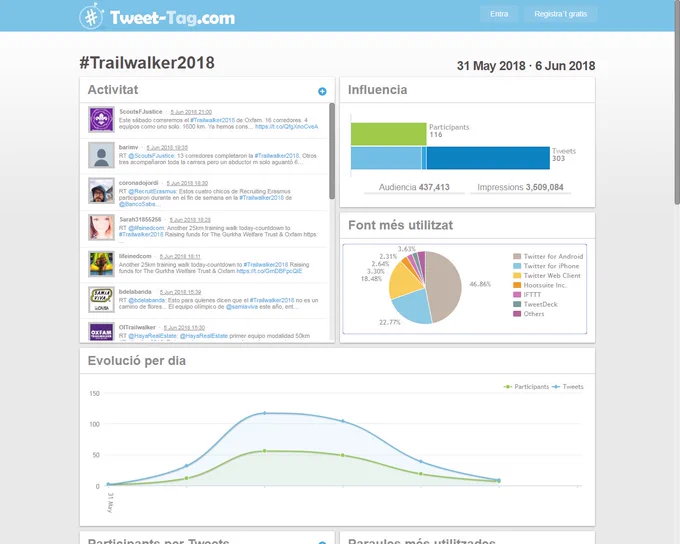Click the Registra't gratis button
The width and height of the screenshot is (680, 544).
click(560, 14)
